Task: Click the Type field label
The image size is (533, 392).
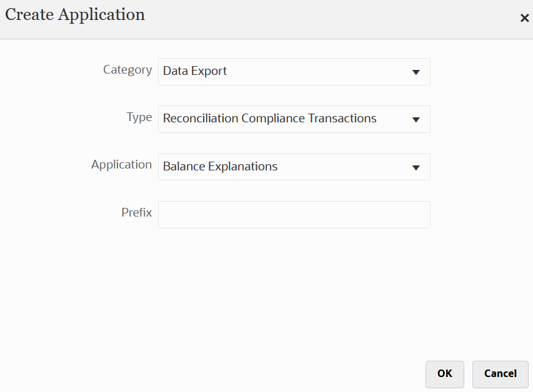Action: coord(139,117)
